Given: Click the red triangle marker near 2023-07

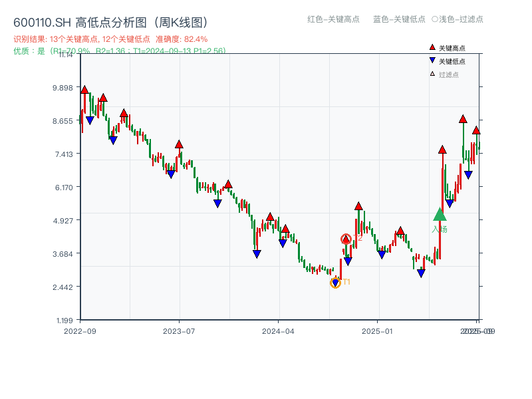Looking at the screenshot, I should [179, 143].
